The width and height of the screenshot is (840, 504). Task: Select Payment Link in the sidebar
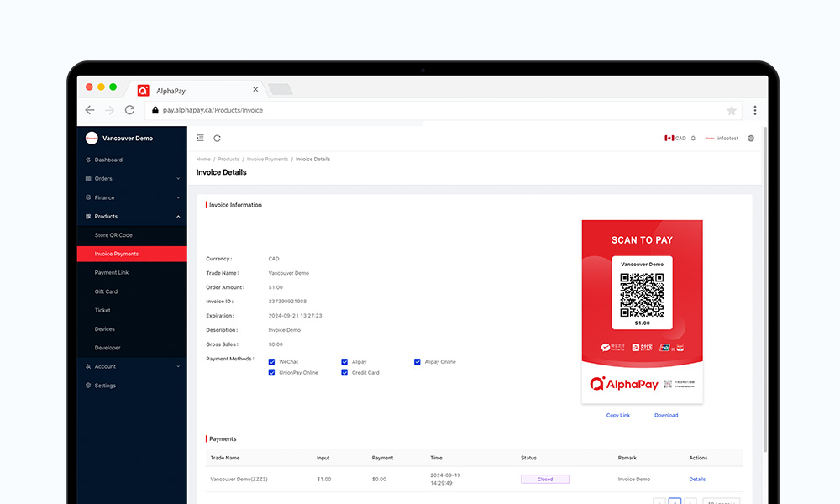[x=132, y=273]
